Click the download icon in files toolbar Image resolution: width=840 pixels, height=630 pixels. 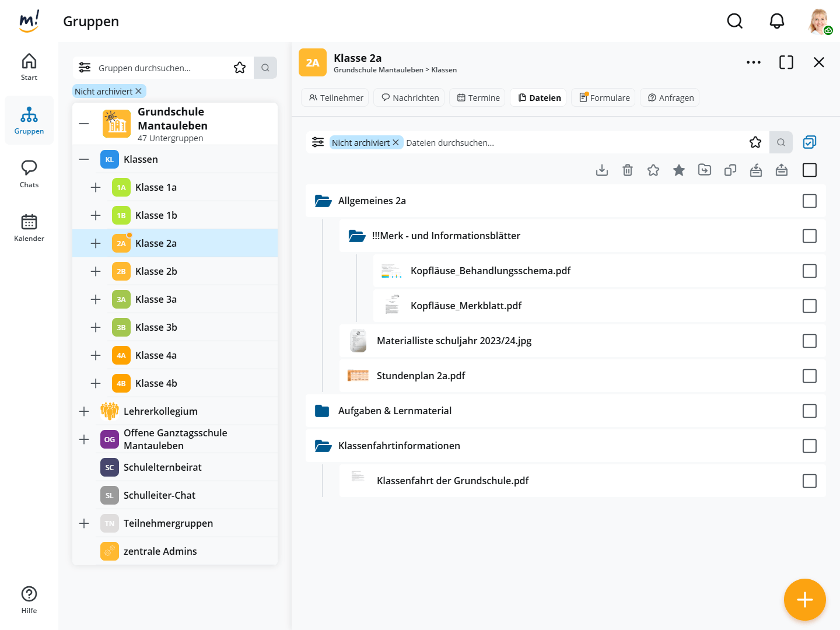[602, 170]
